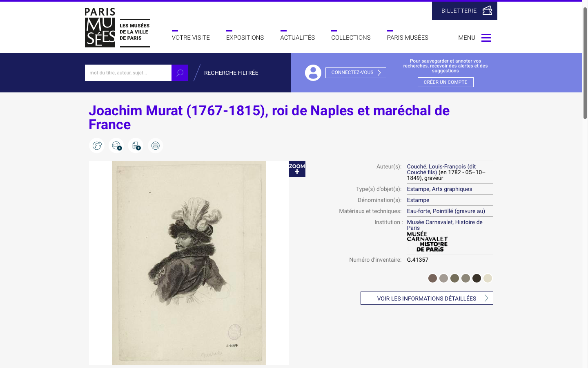
Task: Open the Connectez-vous login button
Action: pyautogui.click(x=356, y=73)
